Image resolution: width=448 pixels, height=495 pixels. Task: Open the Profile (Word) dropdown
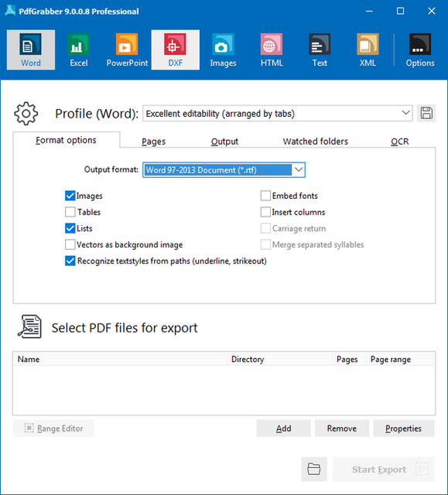pyautogui.click(x=278, y=114)
